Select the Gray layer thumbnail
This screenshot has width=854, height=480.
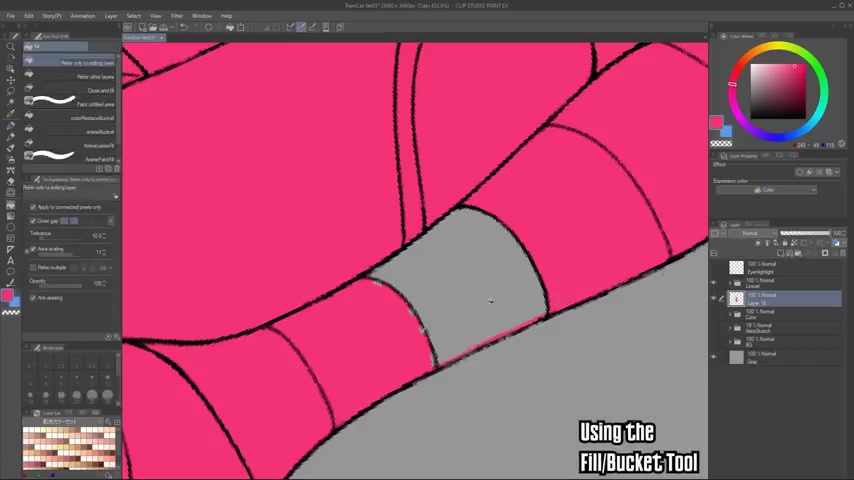coord(736,357)
